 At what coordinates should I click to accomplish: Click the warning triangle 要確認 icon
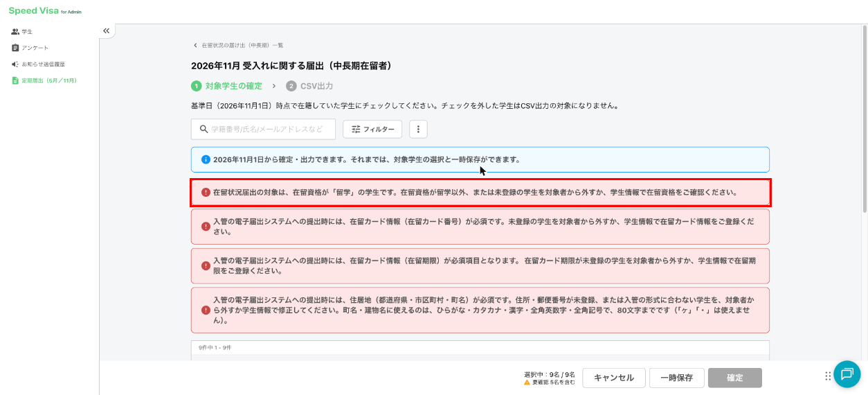tap(527, 382)
